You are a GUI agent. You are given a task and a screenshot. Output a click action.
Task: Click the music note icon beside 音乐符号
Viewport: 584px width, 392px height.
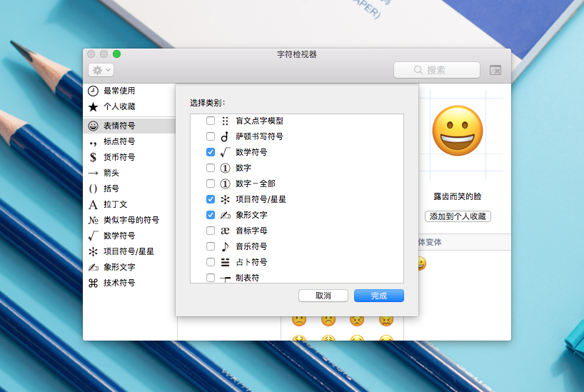click(225, 246)
